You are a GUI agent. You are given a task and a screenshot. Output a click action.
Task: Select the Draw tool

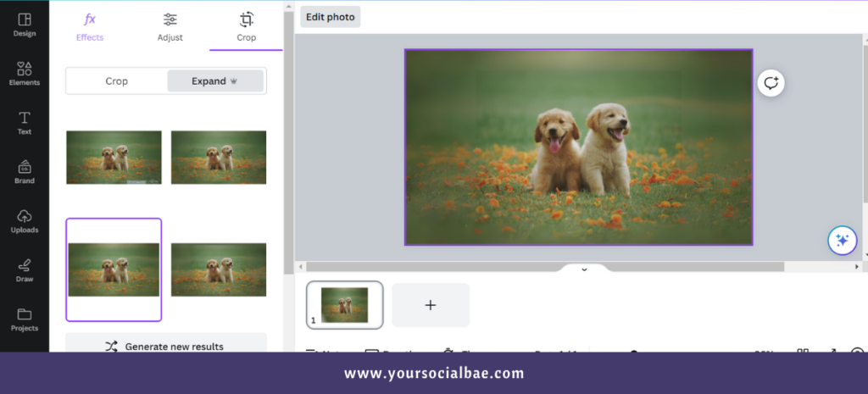25,270
